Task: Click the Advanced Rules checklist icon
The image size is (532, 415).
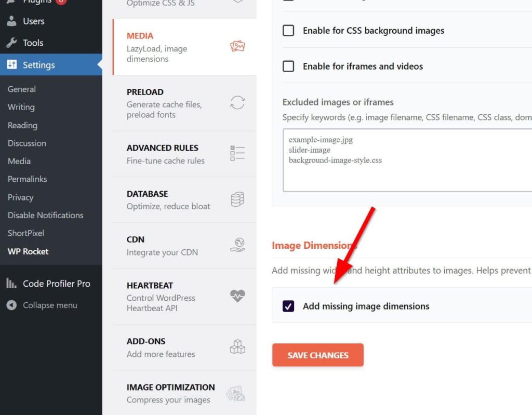Action: click(x=237, y=153)
